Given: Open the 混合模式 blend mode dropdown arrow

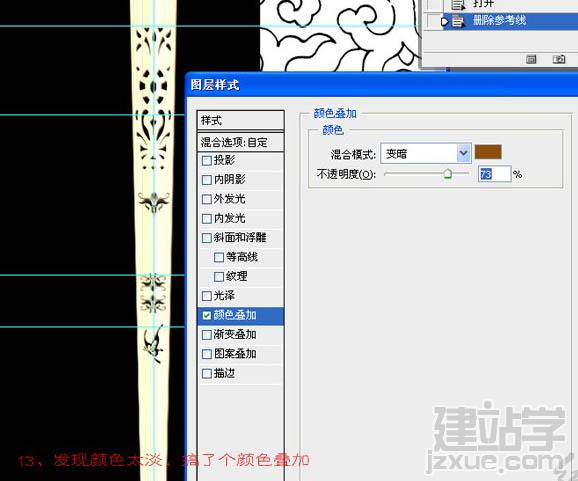Looking at the screenshot, I should (x=464, y=153).
